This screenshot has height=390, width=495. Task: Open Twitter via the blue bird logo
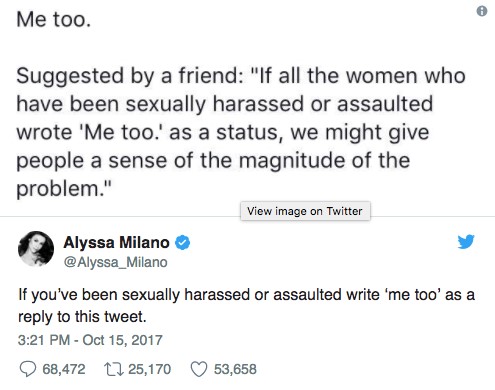click(x=466, y=242)
